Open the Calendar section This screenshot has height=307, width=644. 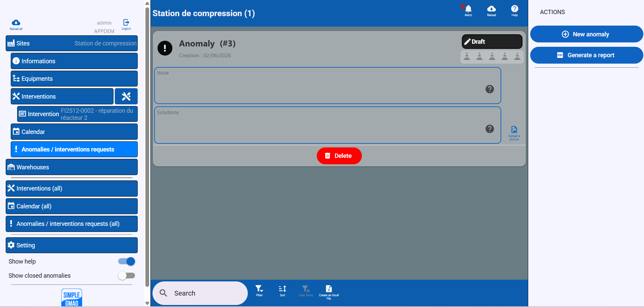point(74,132)
